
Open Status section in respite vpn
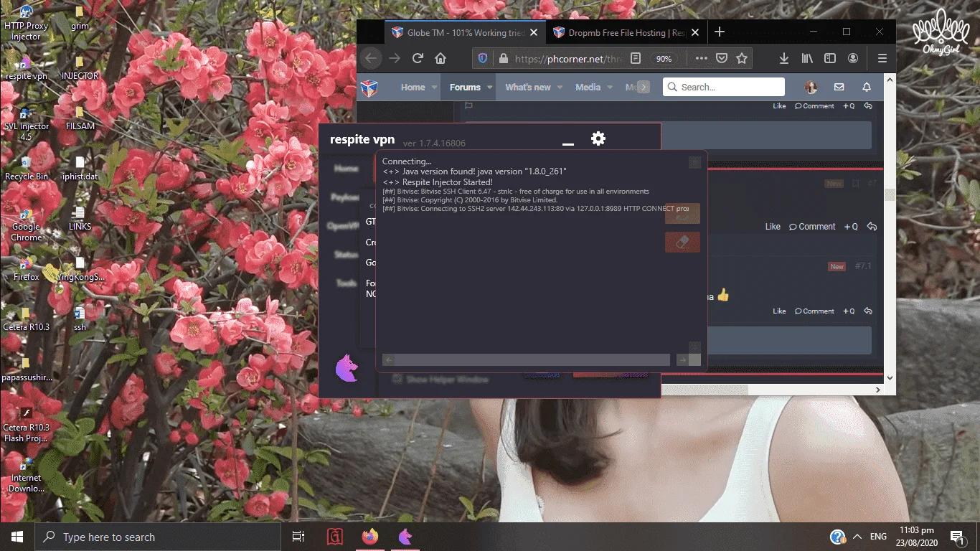(x=347, y=255)
